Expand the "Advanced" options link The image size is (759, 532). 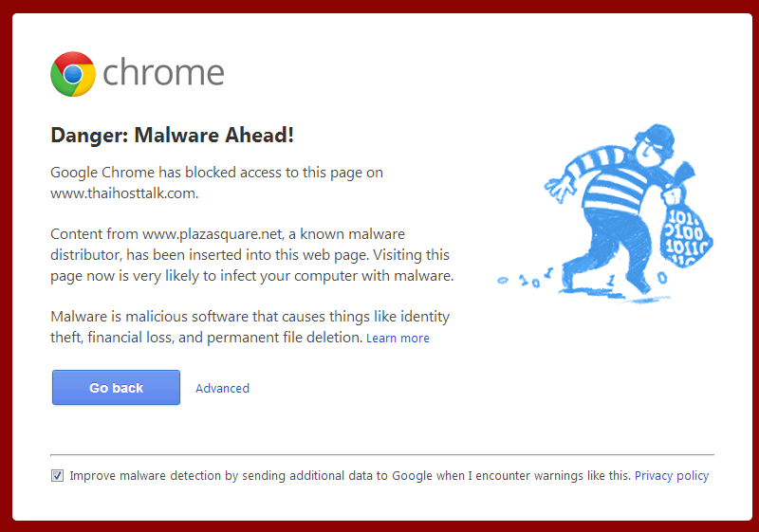[222, 388]
